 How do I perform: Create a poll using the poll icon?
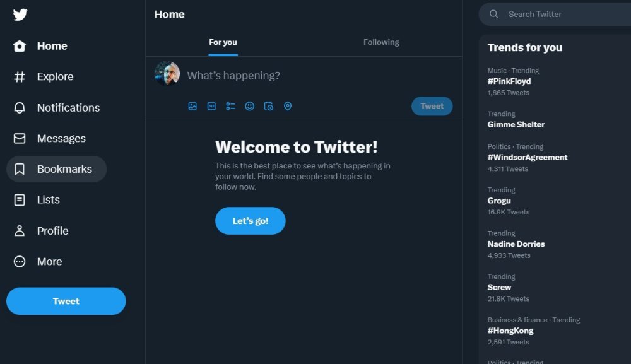(x=230, y=107)
